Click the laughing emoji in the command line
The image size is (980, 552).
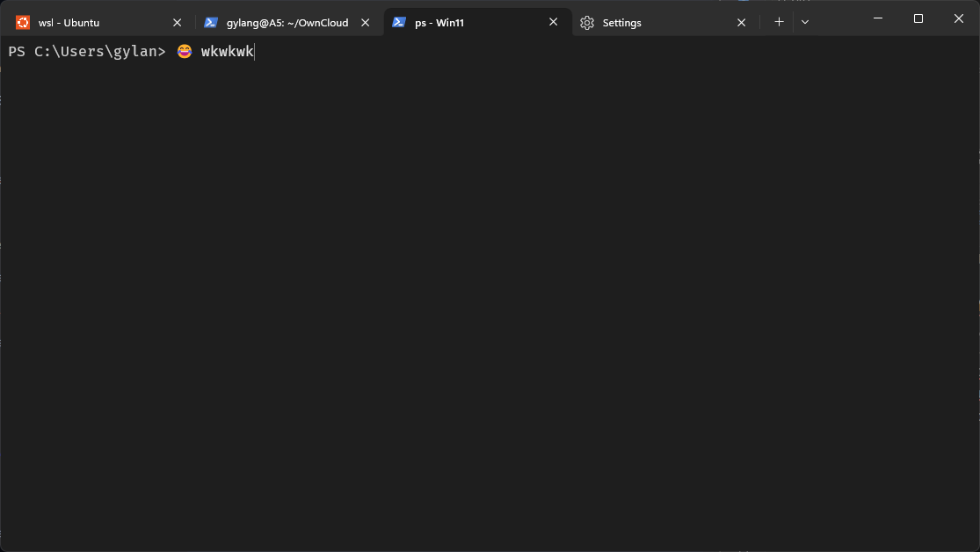184,52
